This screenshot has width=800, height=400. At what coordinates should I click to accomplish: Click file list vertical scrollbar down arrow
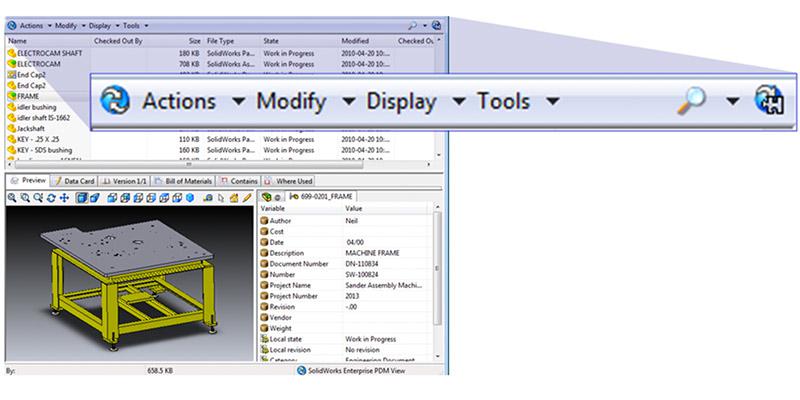pyautogui.click(x=439, y=155)
